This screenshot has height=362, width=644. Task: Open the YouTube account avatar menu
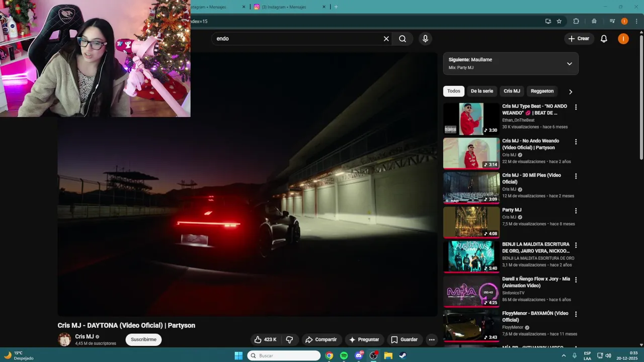(623, 39)
